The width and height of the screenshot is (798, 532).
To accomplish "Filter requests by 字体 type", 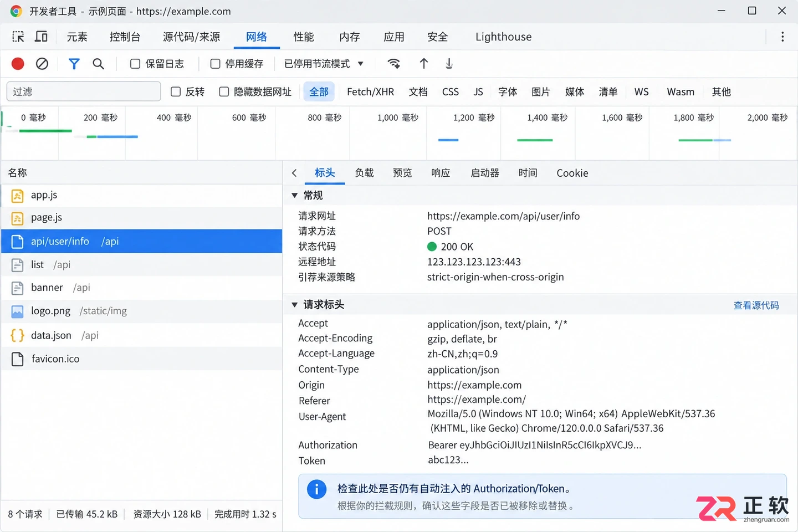I will 508,92.
